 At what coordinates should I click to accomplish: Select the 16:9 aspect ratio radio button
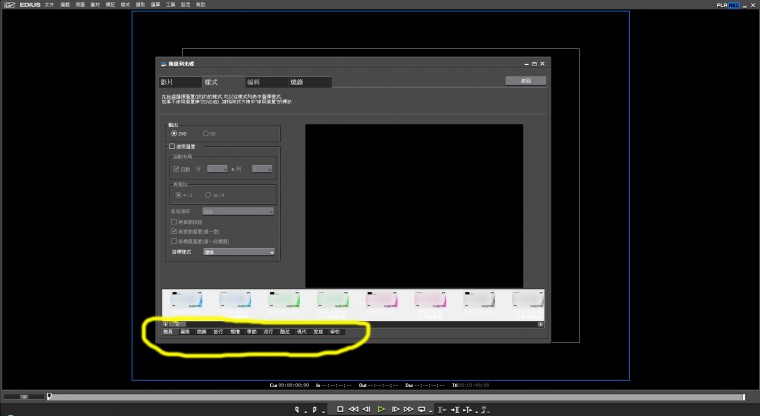(208, 195)
